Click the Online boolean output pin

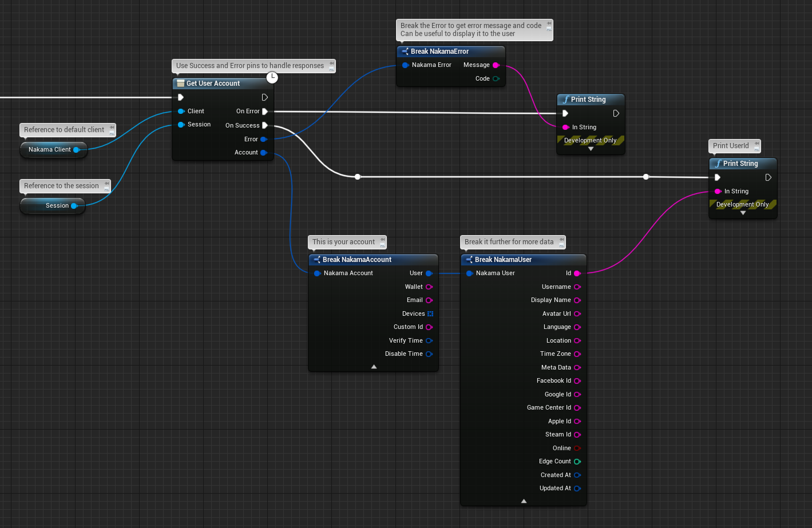click(577, 448)
